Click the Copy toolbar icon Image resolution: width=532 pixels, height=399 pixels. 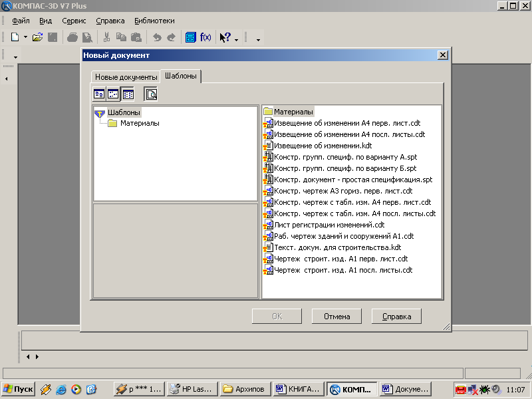tap(121, 37)
